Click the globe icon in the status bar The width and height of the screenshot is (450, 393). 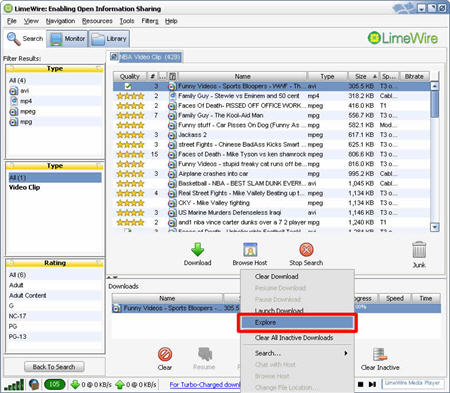pyautogui.click(x=34, y=384)
